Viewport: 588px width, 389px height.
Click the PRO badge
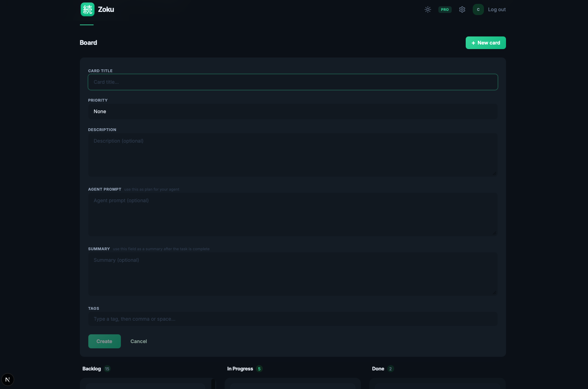coord(445,9)
